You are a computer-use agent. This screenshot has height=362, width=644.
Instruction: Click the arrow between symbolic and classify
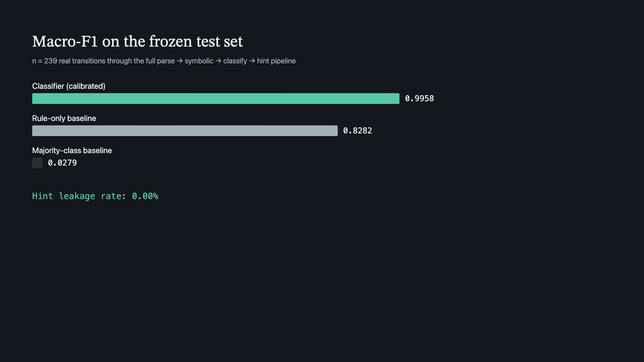pos(218,61)
